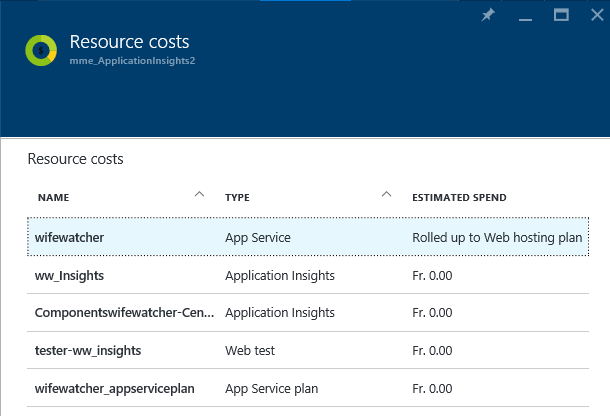
Task: Click the Resource costs donut chart icon
Action: click(x=42, y=49)
